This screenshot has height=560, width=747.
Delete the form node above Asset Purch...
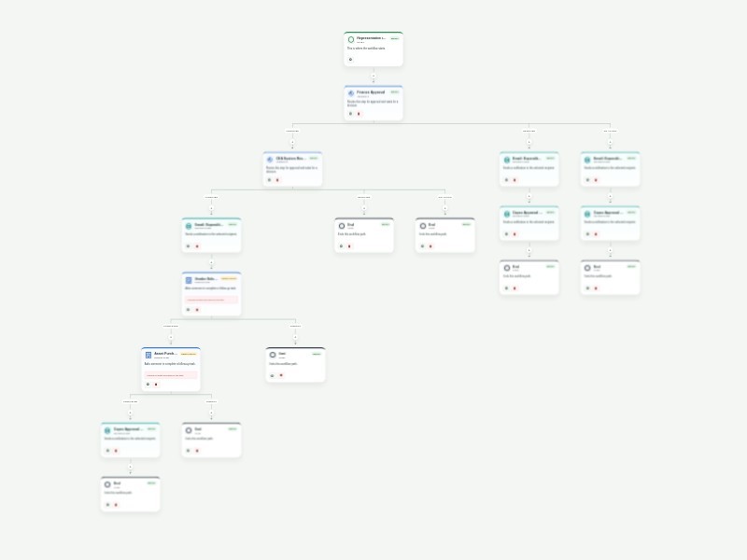197,310
